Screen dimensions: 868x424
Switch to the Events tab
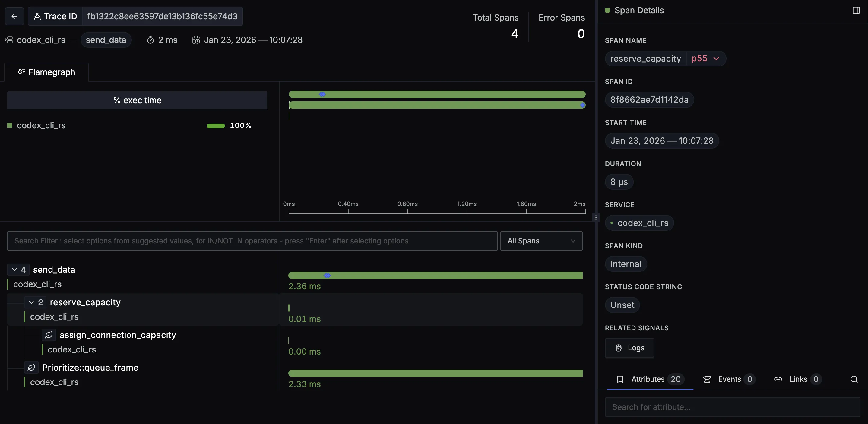[729, 380]
